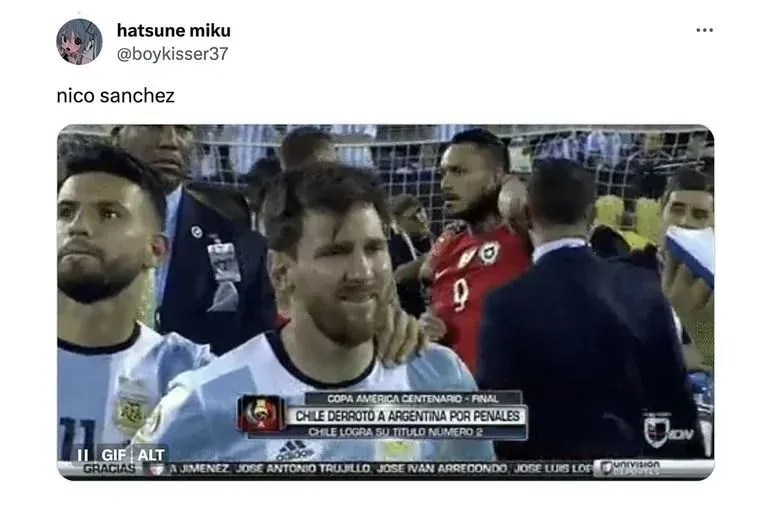Open the hatsune miku display name link
768x512 pixels.
point(173,30)
